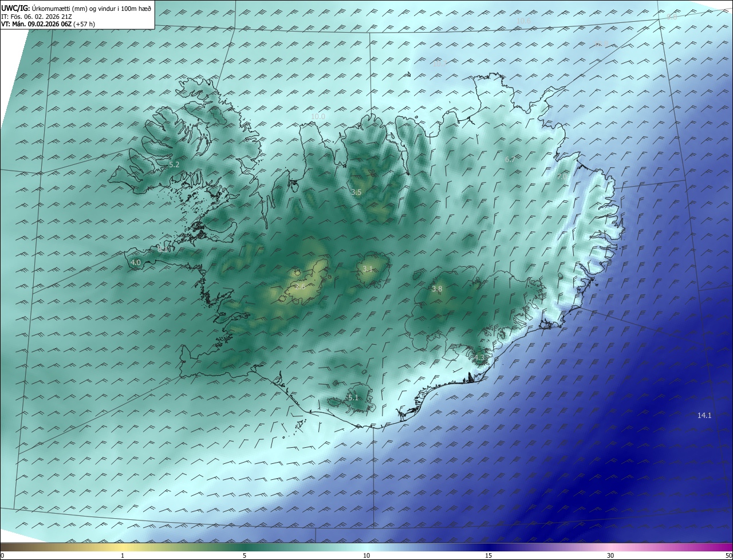Click the colour scale tick label 5
Viewport: 733px width, 560px height.
pos(245,555)
